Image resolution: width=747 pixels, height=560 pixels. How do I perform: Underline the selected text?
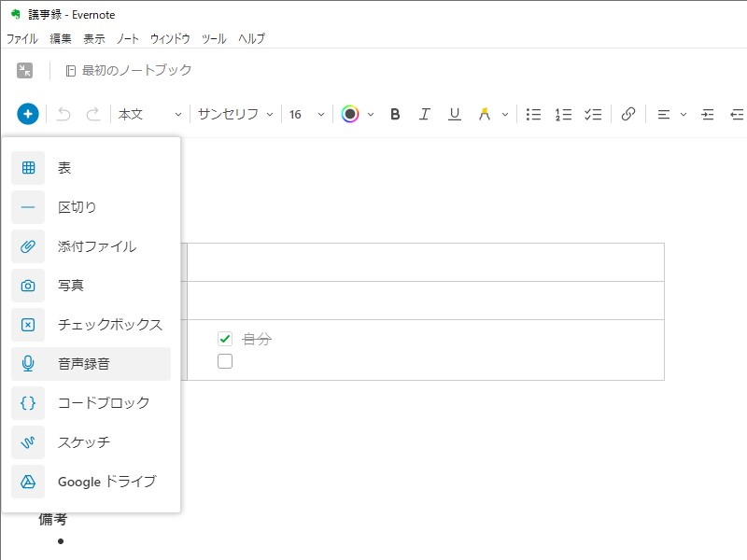pyautogui.click(x=455, y=114)
